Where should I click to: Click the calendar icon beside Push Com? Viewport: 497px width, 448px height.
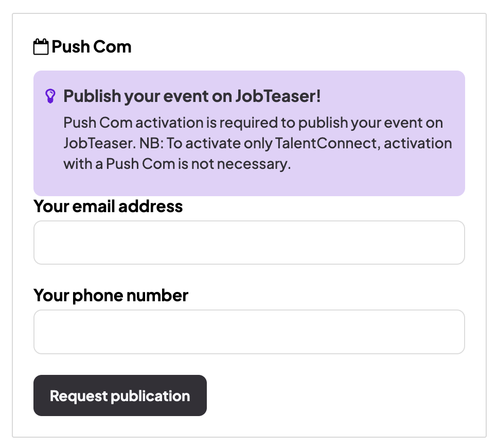pyautogui.click(x=41, y=47)
